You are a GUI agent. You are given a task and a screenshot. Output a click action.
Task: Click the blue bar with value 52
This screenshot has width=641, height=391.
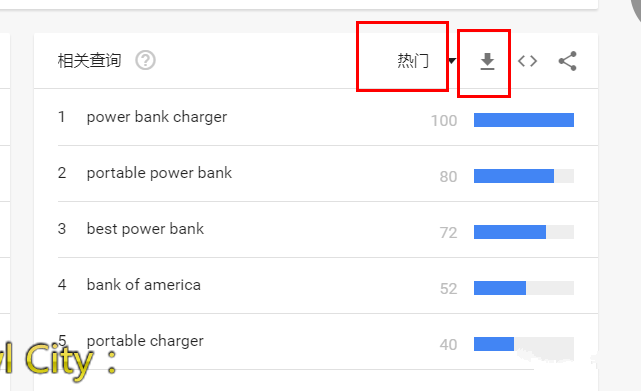(x=500, y=288)
